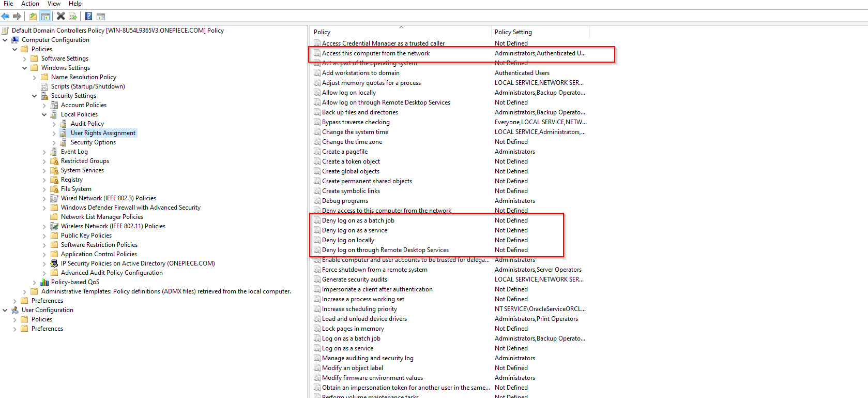Click the Scripts (Startup/Shutdown) icon
The image size is (868, 398).
(x=44, y=86)
